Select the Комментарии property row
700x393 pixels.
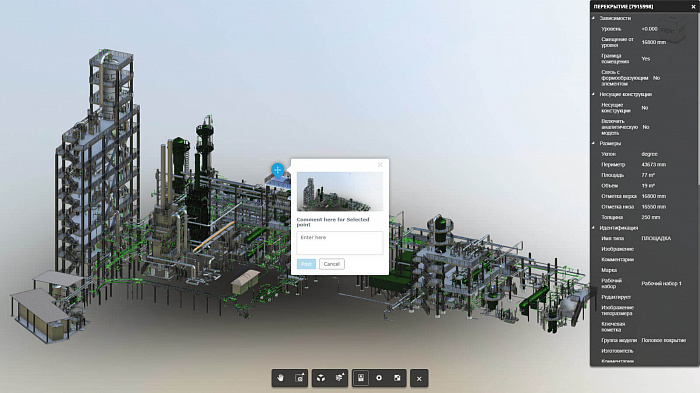[643, 259]
